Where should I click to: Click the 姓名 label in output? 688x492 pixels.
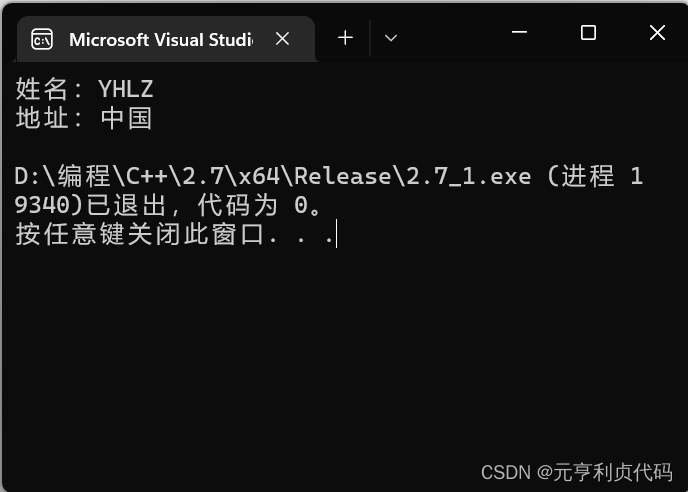[41, 89]
